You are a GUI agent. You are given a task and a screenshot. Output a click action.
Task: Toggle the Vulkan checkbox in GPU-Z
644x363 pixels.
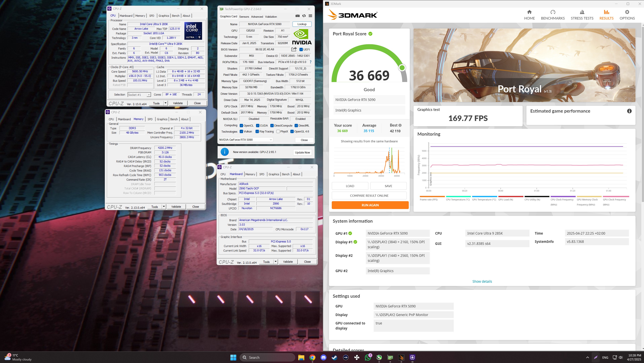tap(241, 131)
